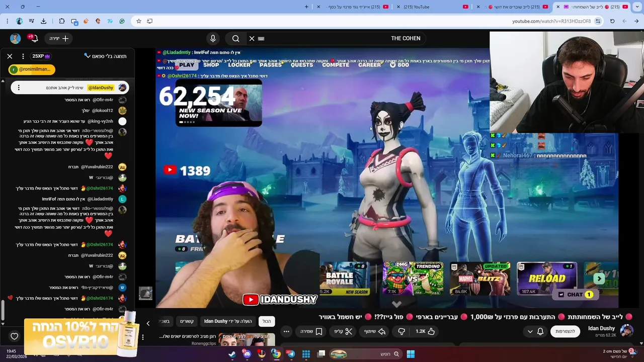Save the video with שמירה button
This screenshot has width=644, height=362.
click(311, 331)
